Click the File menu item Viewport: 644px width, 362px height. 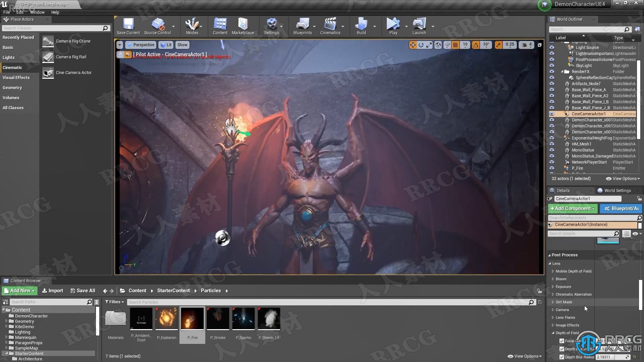pos(6,12)
